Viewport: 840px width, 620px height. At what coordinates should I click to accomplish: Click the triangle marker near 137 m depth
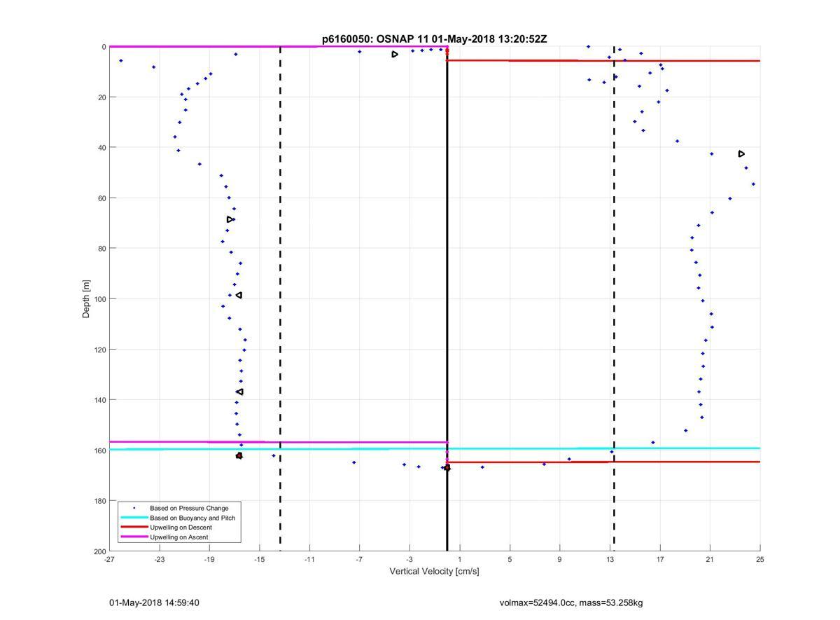click(x=239, y=392)
